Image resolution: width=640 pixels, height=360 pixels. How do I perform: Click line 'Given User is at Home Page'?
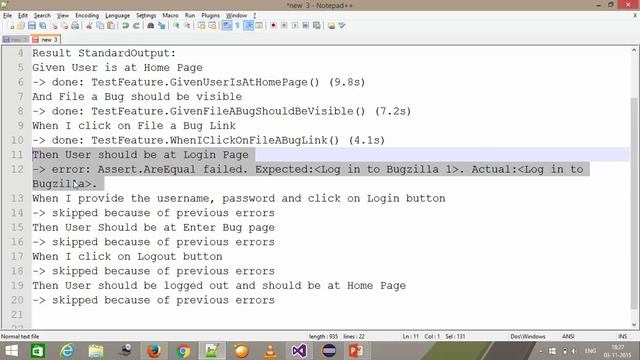click(117, 68)
